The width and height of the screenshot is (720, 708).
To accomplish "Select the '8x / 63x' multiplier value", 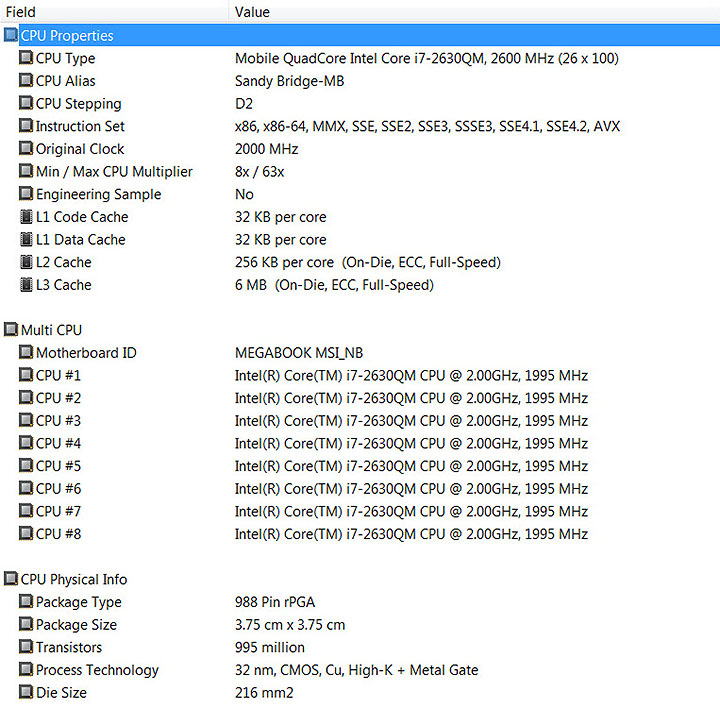I will (x=259, y=172).
